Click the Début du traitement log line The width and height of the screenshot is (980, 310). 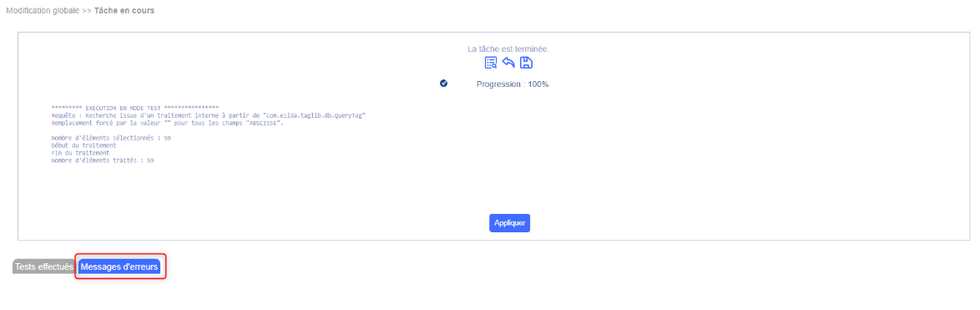pyautogui.click(x=83, y=145)
